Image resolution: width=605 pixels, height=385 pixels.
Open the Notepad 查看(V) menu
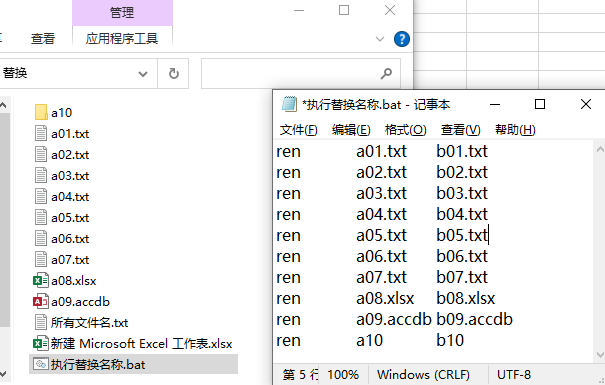click(x=461, y=130)
